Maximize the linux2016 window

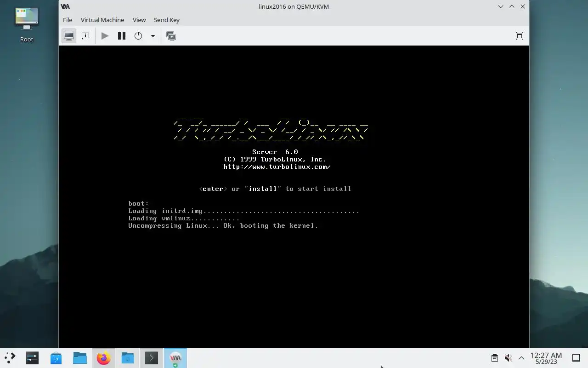click(512, 6)
